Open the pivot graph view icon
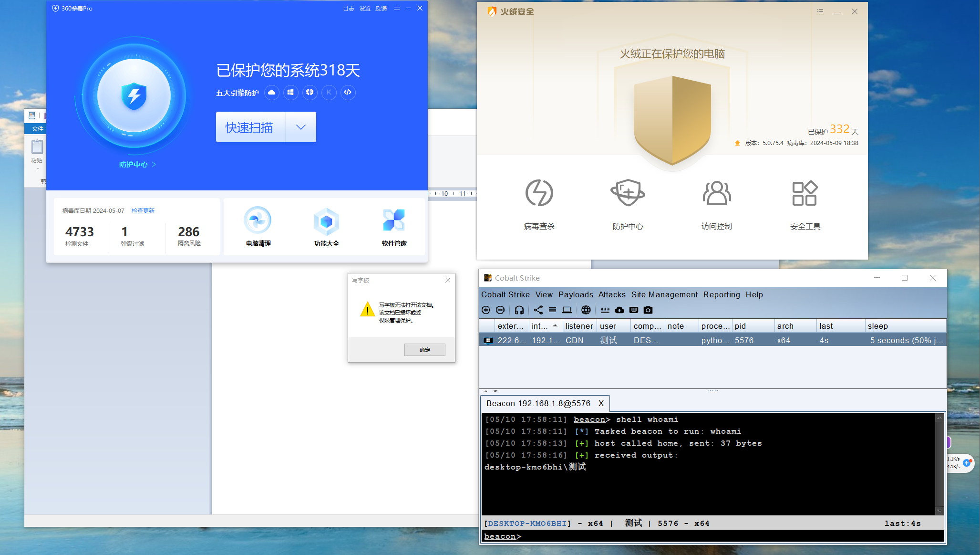 538,310
